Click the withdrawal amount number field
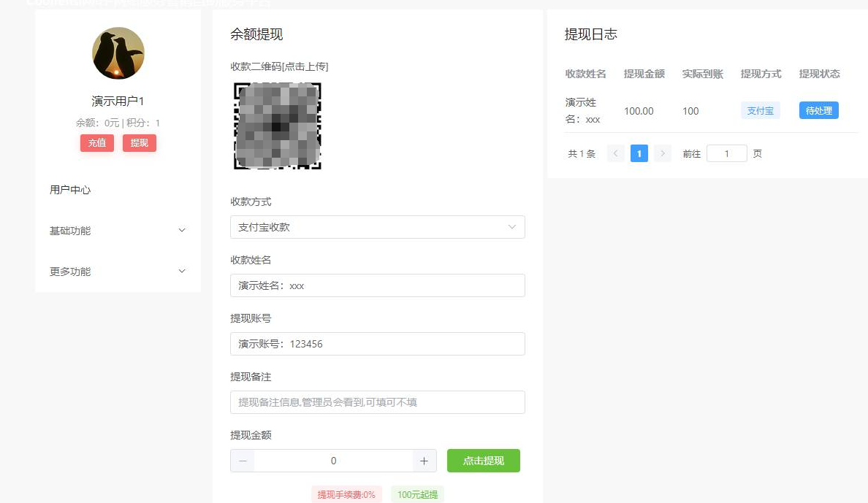The image size is (868, 503). coord(333,461)
